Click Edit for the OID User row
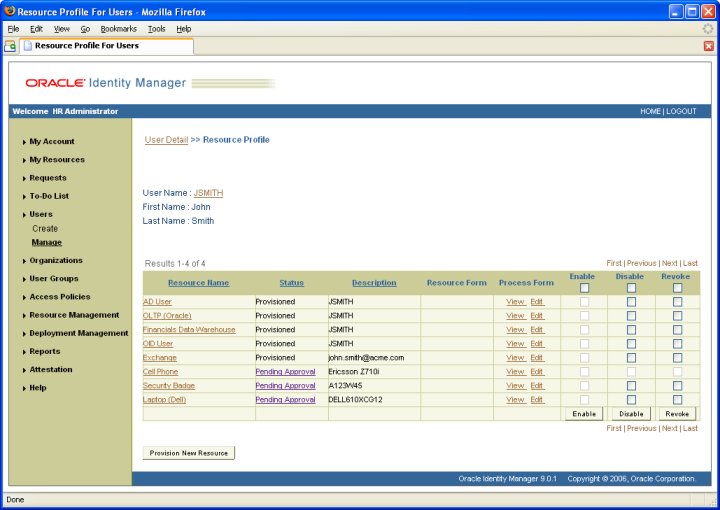 pyautogui.click(x=536, y=344)
